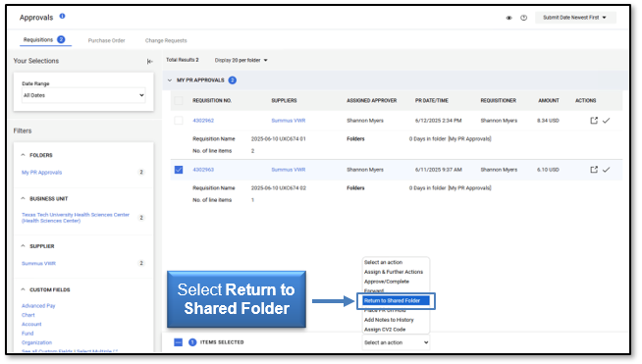Collapse the Your Selections sidebar panel

pyautogui.click(x=150, y=62)
